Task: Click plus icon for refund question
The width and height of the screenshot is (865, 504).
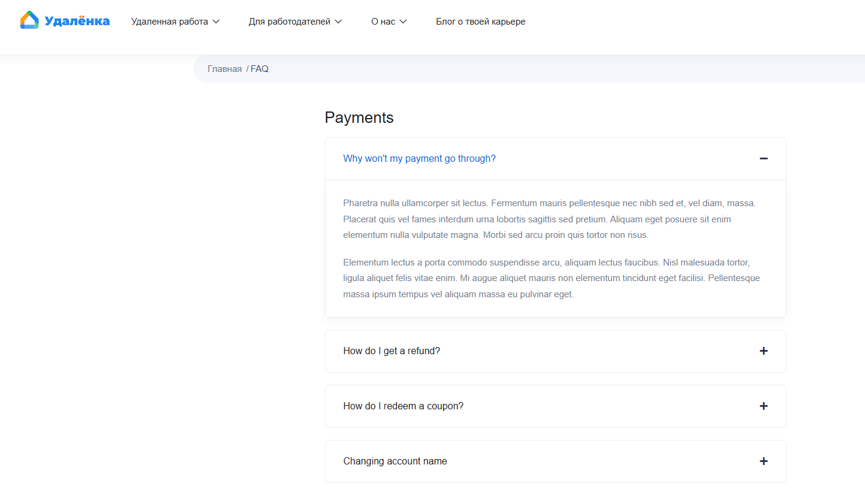Action: click(x=763, y=351)
